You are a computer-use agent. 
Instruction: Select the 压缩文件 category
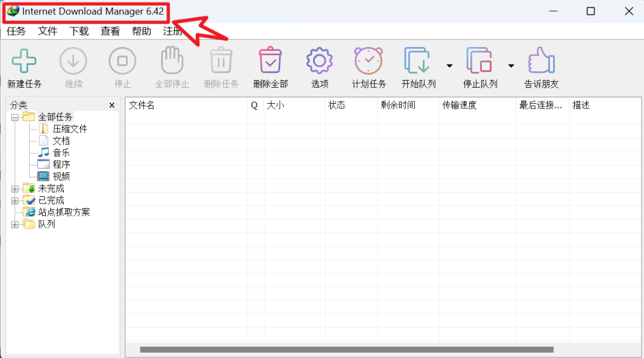(70, 129)
